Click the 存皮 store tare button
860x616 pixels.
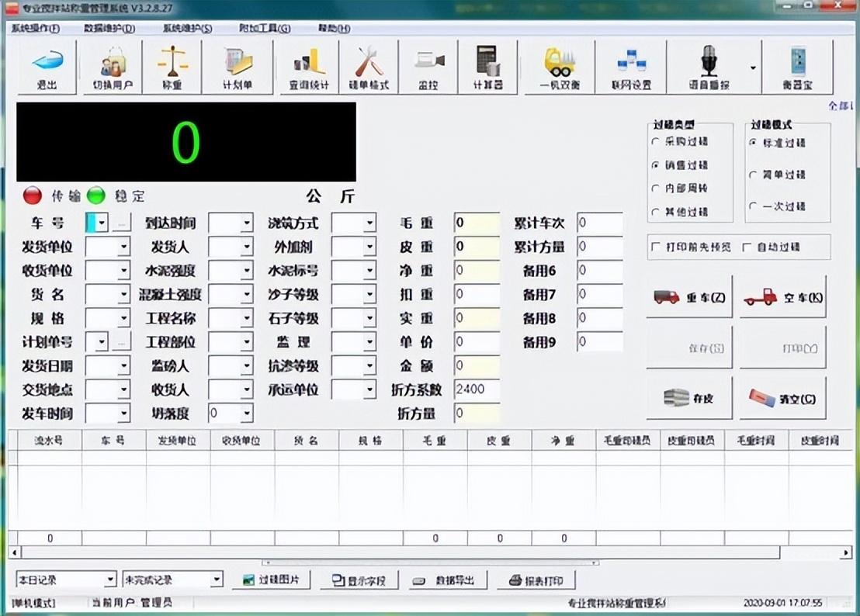689,399
